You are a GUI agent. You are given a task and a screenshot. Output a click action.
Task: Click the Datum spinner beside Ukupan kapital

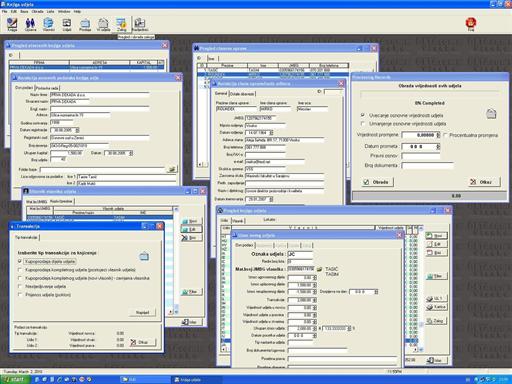click(131, 153)
